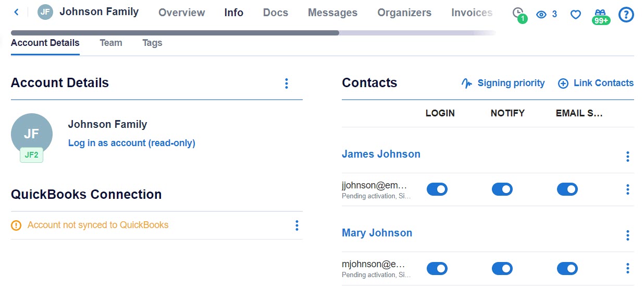Go to the Docs tab
This screenshot has height=298, width=644.
[x=276, y=13]
